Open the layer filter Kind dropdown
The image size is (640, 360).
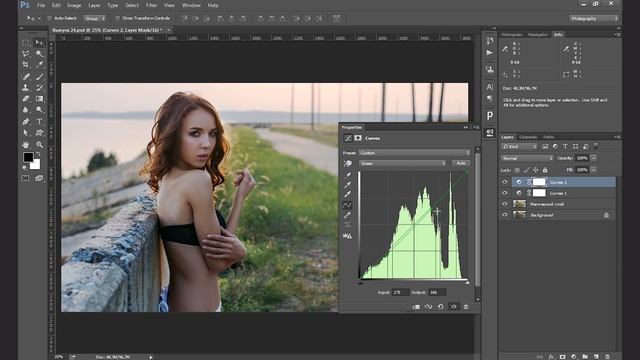coord(520,147)
